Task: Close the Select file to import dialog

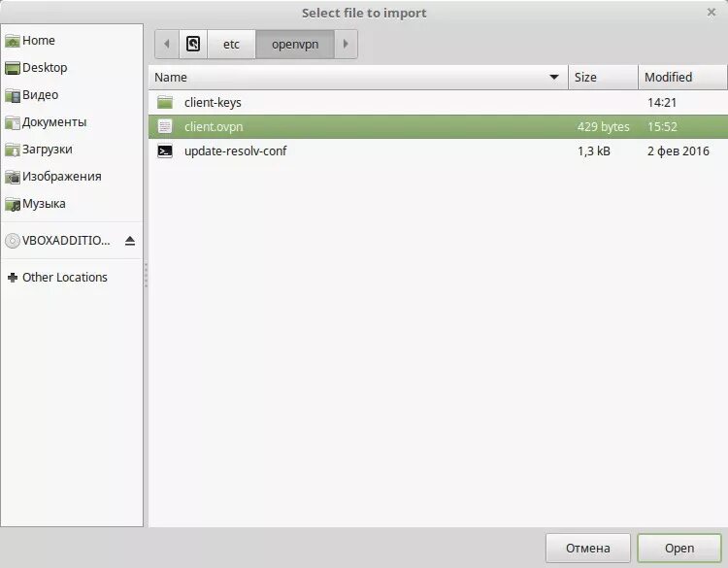Action: [x=711, y=13]
